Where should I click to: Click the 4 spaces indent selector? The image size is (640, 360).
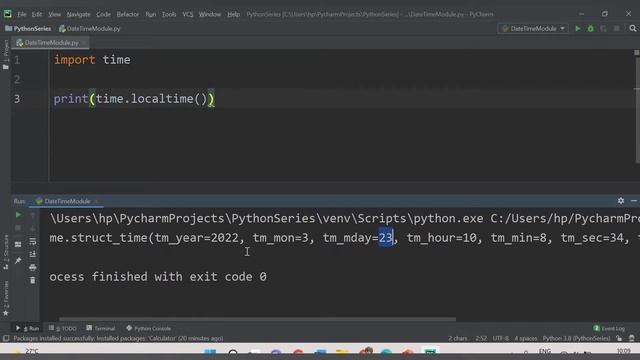(x=526, y=338)
